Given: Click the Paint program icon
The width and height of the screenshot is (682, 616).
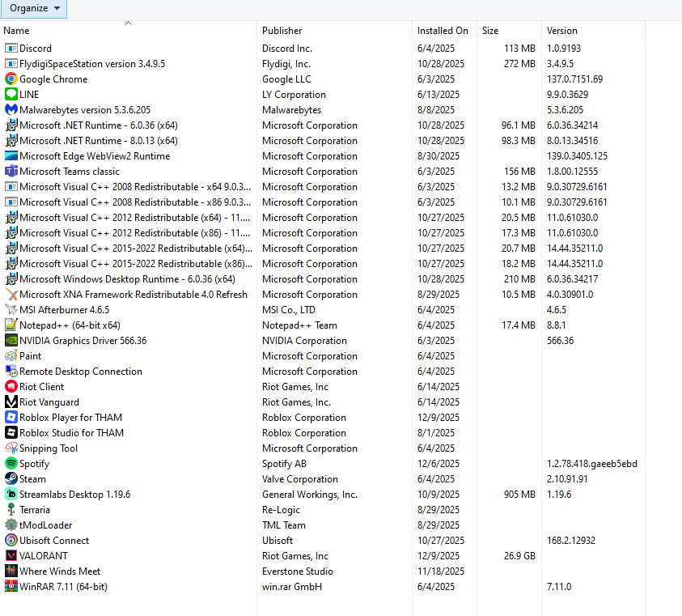Looking at the screenshot, I should tap(11, 356).
